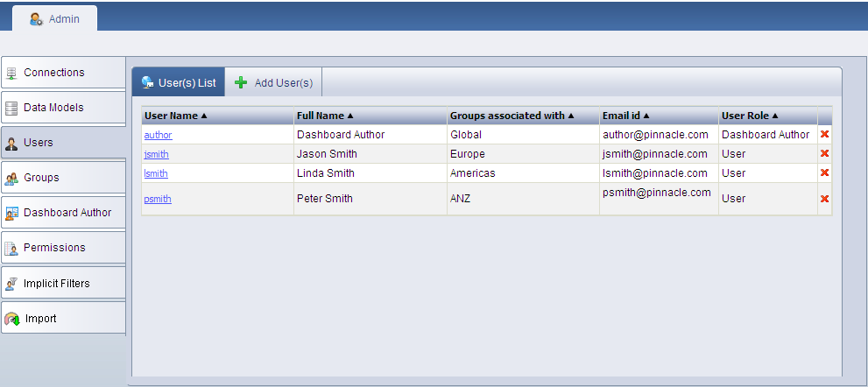Viewport: 868px width, 387px height.
Task: Remove psmith using the red X icon
Action: (x=824, y=199)
